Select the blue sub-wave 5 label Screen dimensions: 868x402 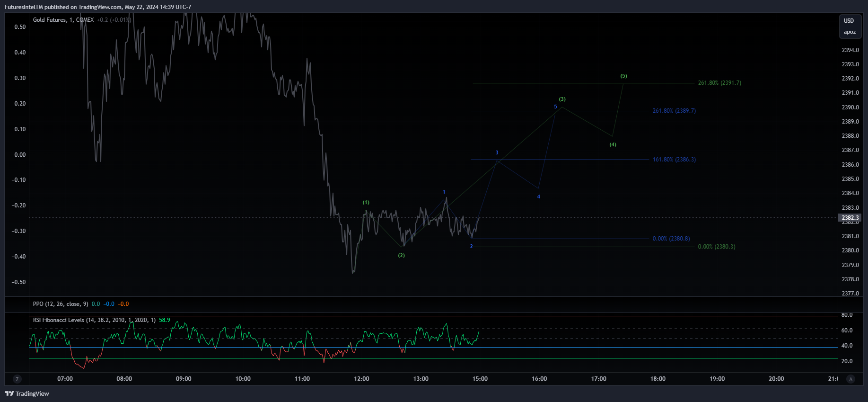[x=555, y=107]
